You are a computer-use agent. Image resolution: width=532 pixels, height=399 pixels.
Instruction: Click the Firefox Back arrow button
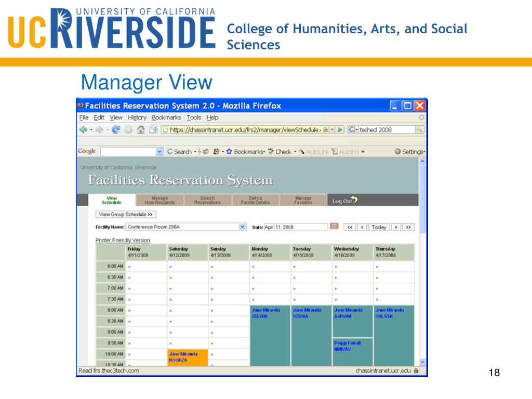point(83,129)
